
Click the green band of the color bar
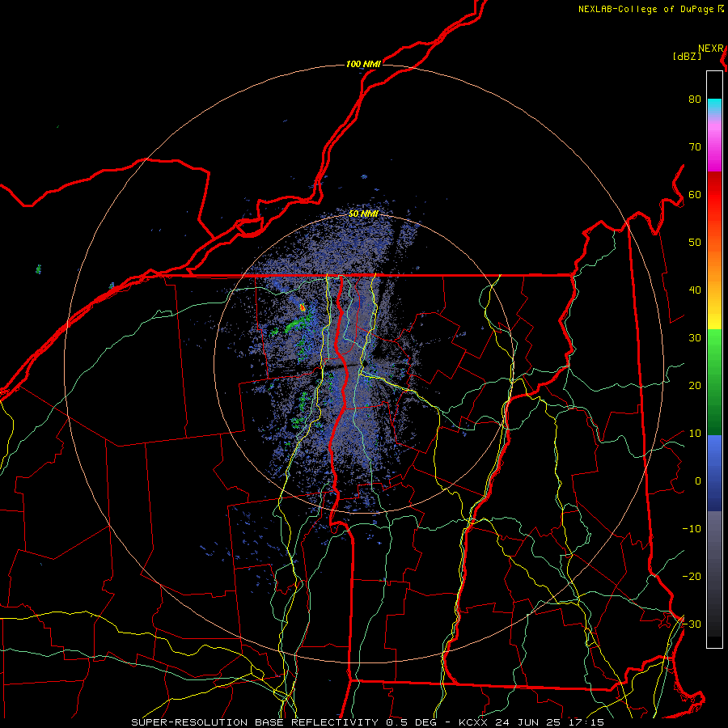714,382
